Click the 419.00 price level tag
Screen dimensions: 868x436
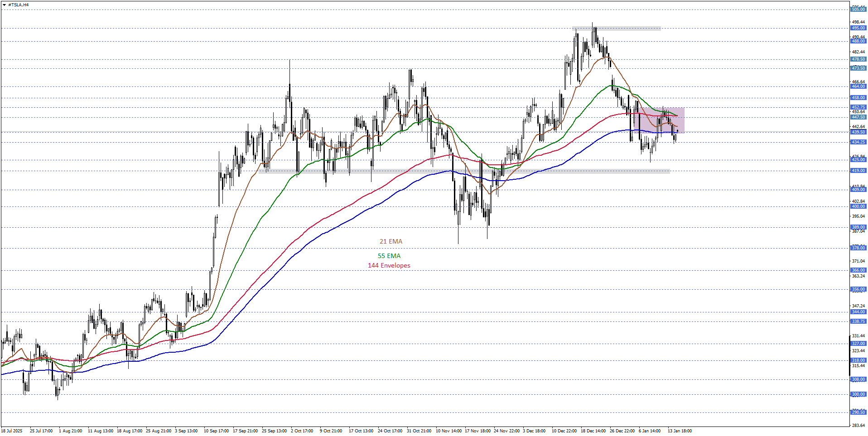[x=858, y=171]
